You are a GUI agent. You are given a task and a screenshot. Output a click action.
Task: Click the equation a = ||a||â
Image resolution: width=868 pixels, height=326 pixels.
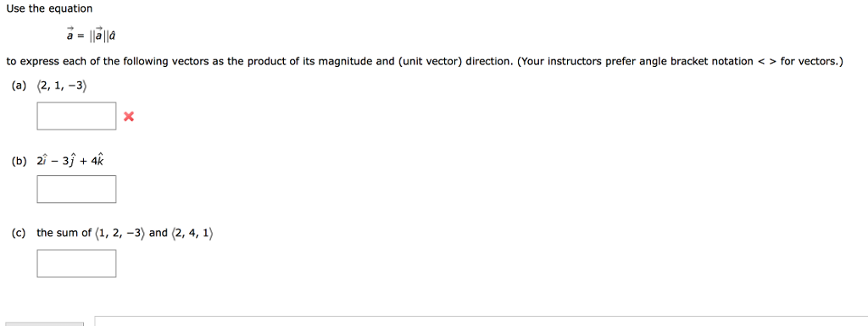91,35
